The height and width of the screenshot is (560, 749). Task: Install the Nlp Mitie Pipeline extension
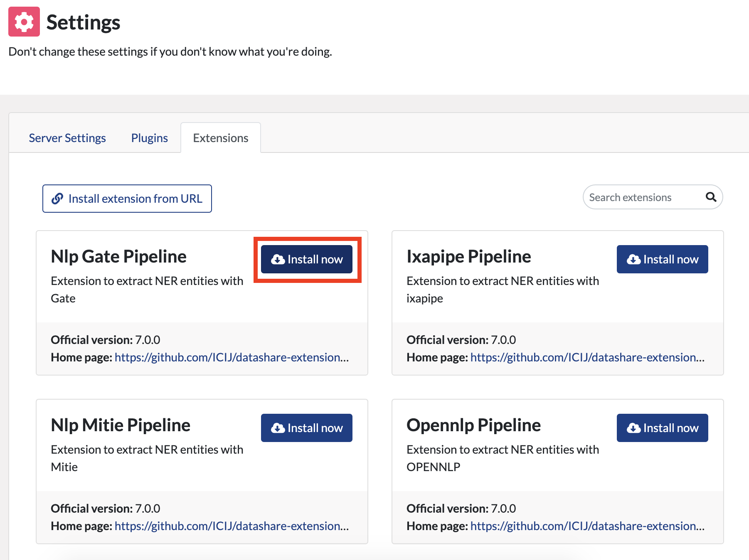click(307, 428)
